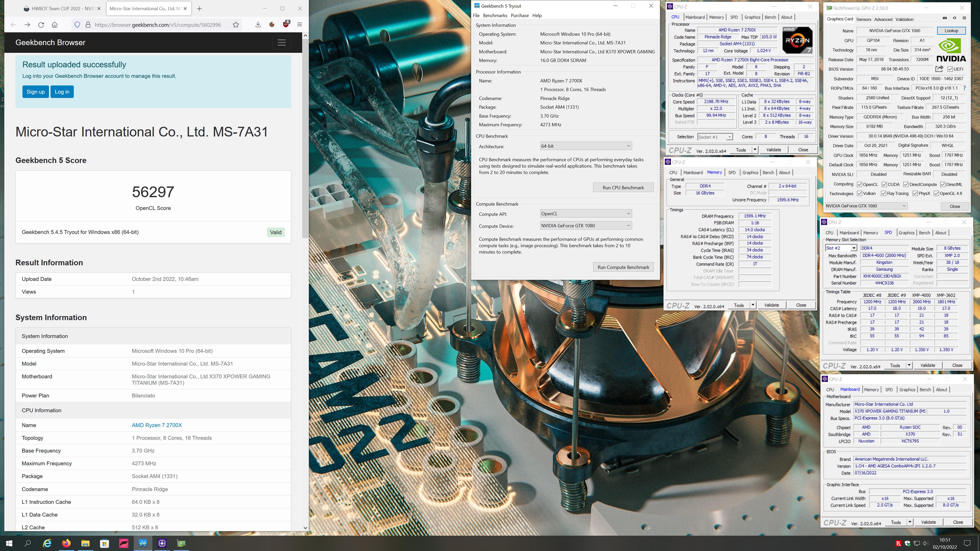980x551 pixels.
Task: Toggle the Ray Tracing checkbox
Action: click(883, 194)
